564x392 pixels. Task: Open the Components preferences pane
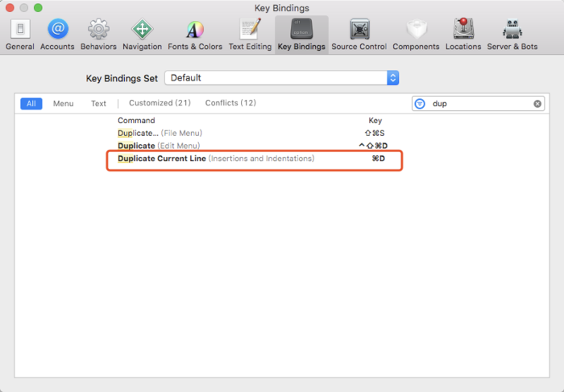point(416,35)
